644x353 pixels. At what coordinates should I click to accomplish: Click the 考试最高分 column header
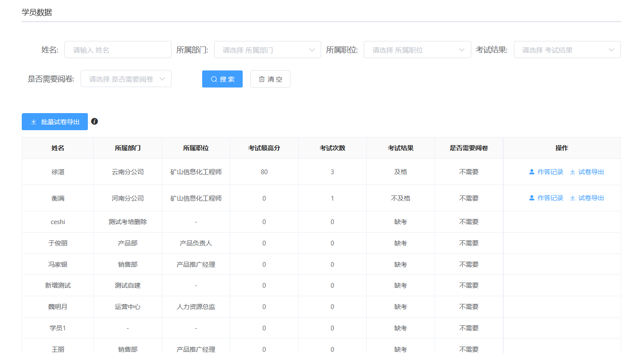(x=264, y=148)
